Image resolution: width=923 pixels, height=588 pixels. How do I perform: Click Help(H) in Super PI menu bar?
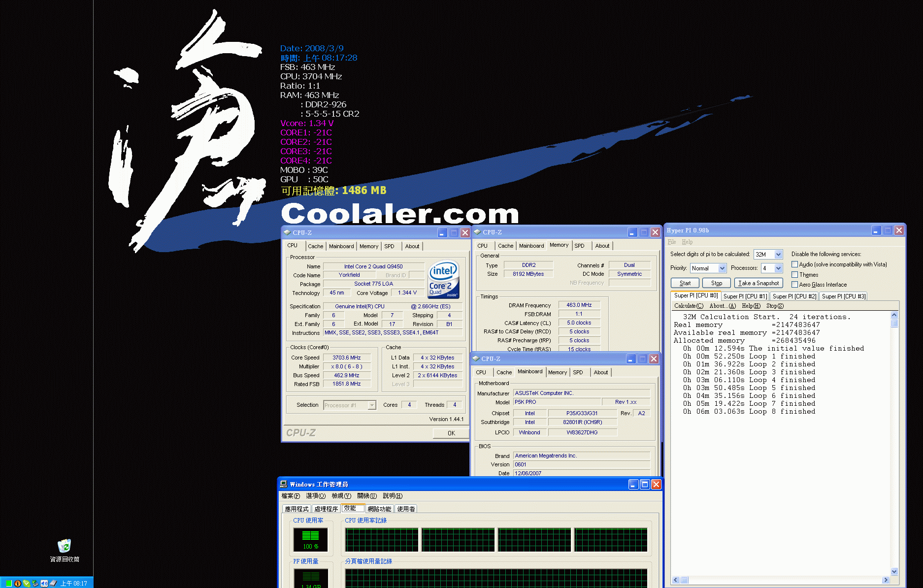coord(751,306)
